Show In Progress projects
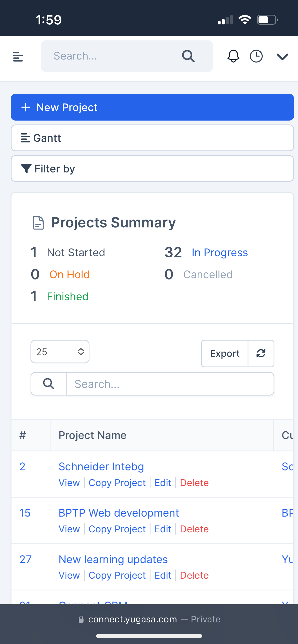 click(219, 253)
